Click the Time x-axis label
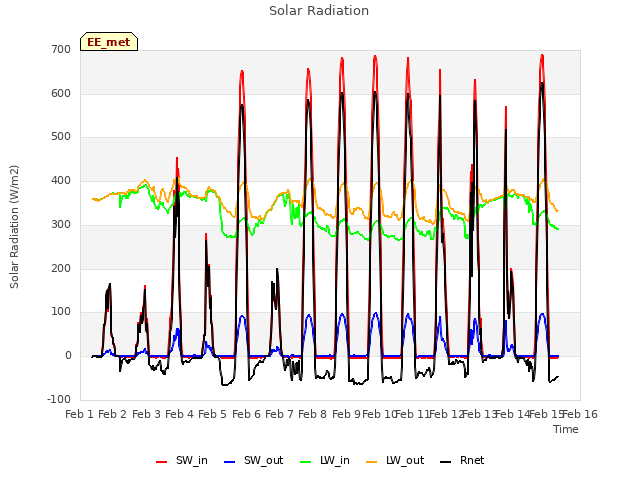 pyautogui.click(x=566, y=429)
